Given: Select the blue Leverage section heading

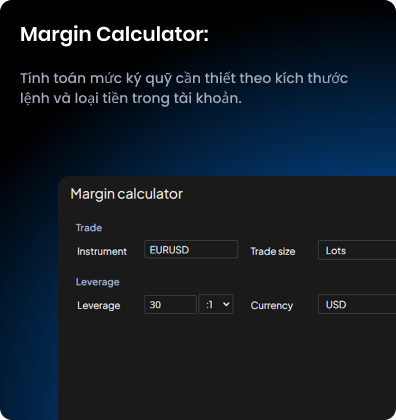Looking at the screenshot, I should click(x=98, y=282).
